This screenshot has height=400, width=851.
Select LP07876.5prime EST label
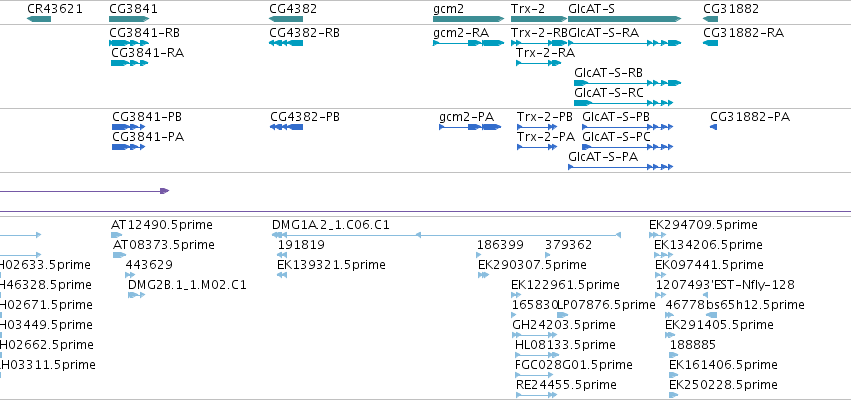tap(607, 305)
